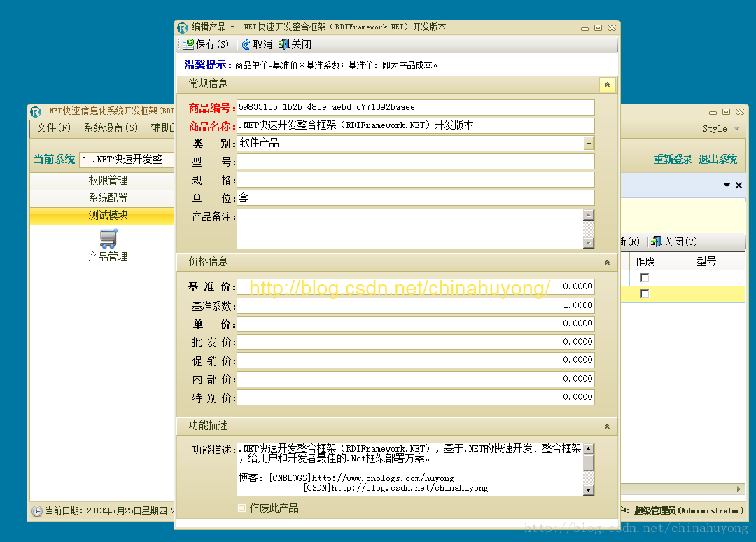The width and height of the screenshot is (756, 542).
Task: Click the edit dialog title bar app logo
Action: [x=182, y=27]
